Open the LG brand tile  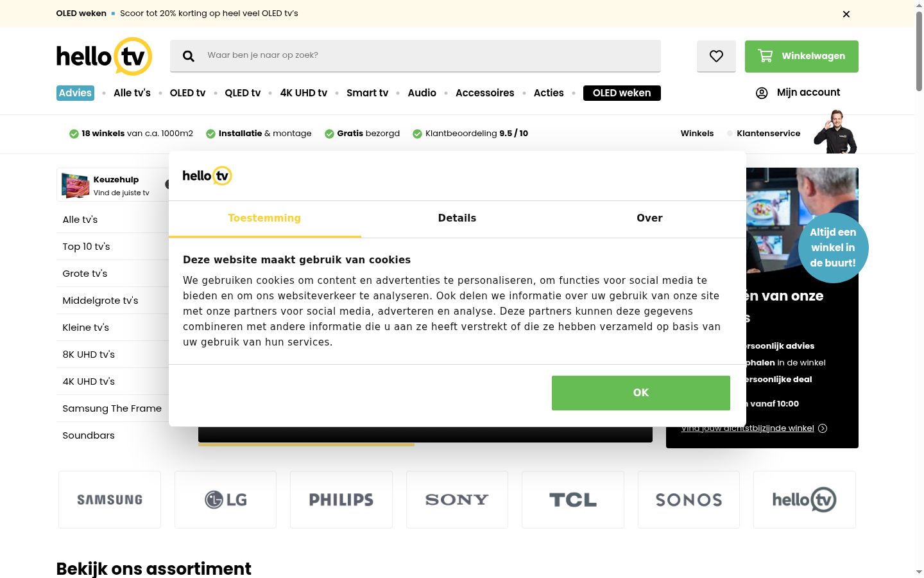pyautogui.click(x=225, y=500)
